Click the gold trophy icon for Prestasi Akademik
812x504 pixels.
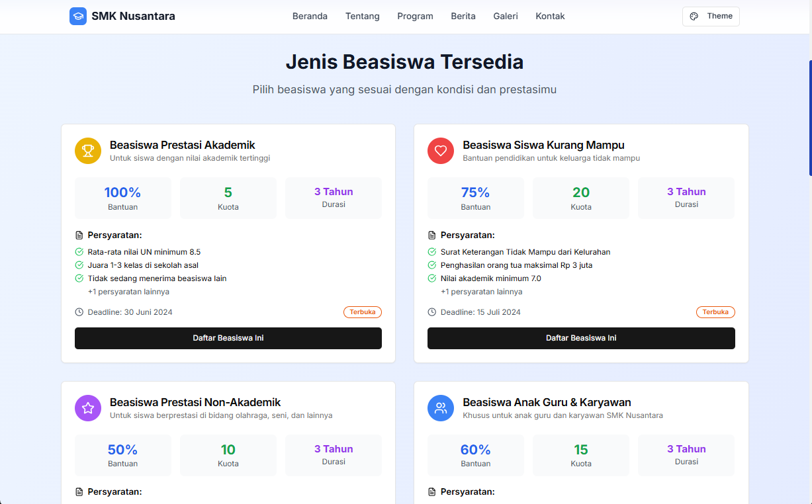[88, 151]
